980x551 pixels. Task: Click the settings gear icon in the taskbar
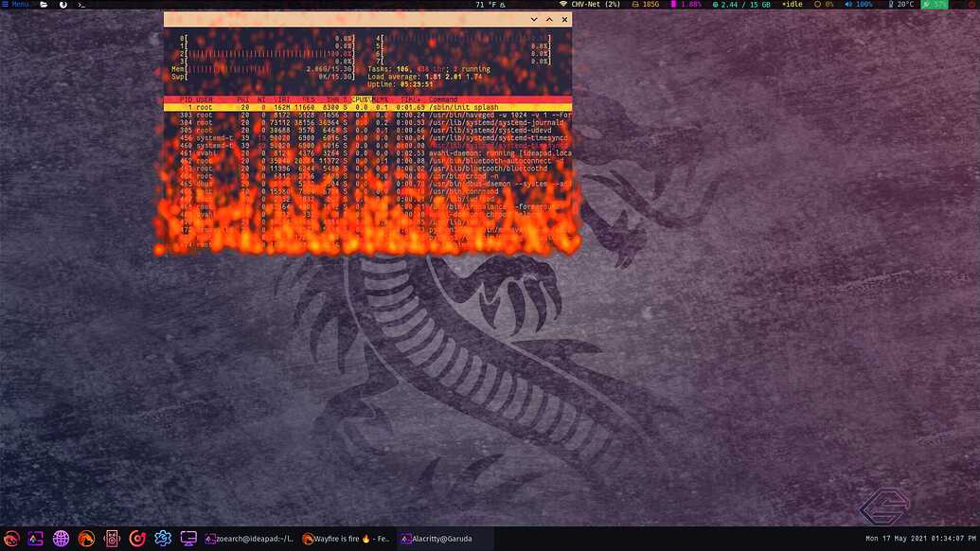(x=163, y=538)
